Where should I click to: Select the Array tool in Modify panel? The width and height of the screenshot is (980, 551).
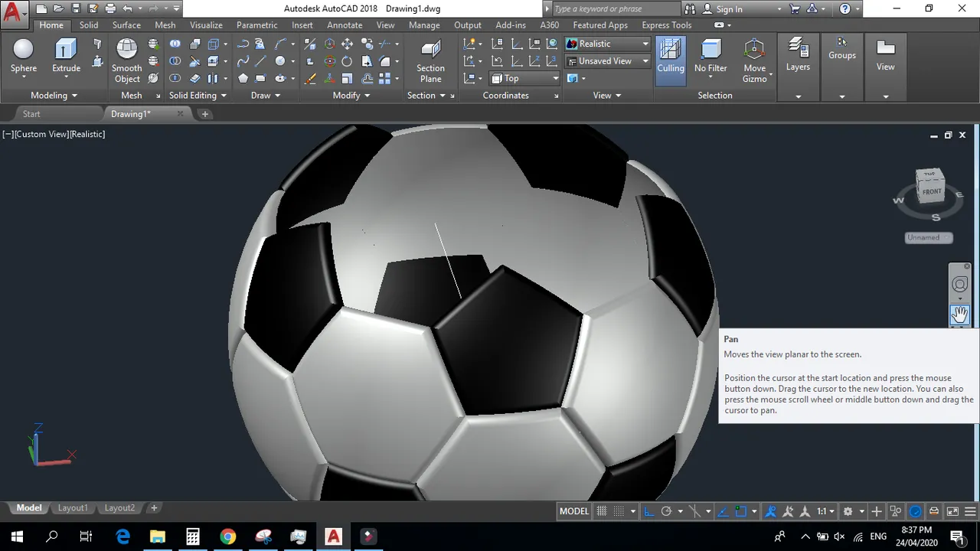[384, 78]
